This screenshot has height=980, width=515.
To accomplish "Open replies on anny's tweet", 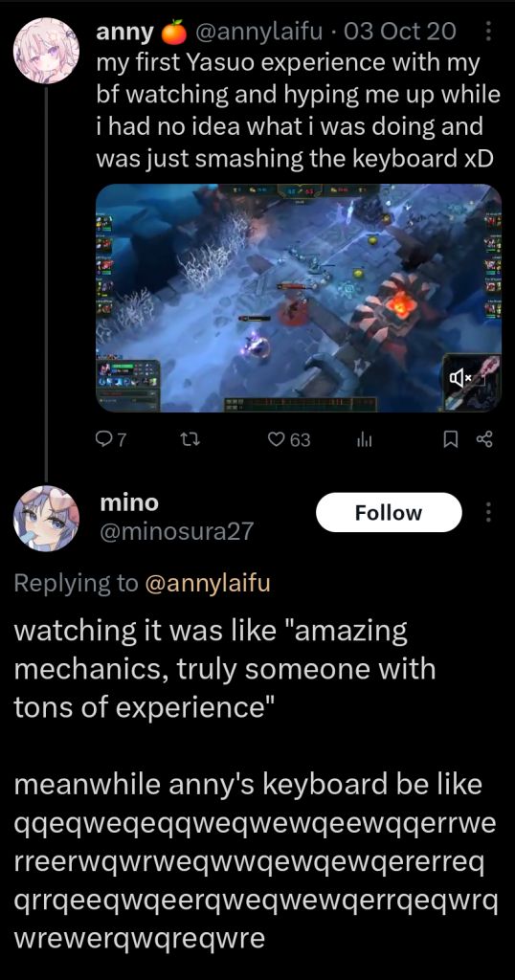I will pyautogui.click(x=110, y=440).
